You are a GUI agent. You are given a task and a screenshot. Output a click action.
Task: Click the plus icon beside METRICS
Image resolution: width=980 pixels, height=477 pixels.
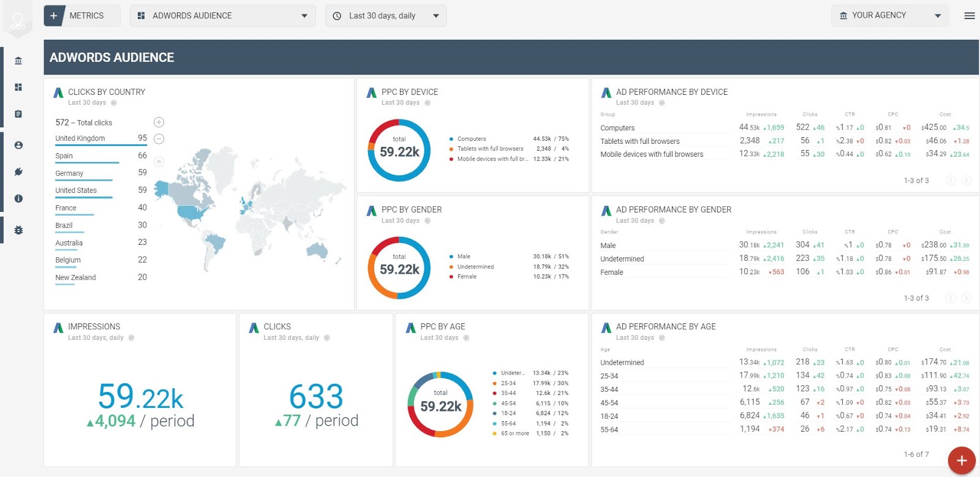pyautogui.click(x=54, y=15)
